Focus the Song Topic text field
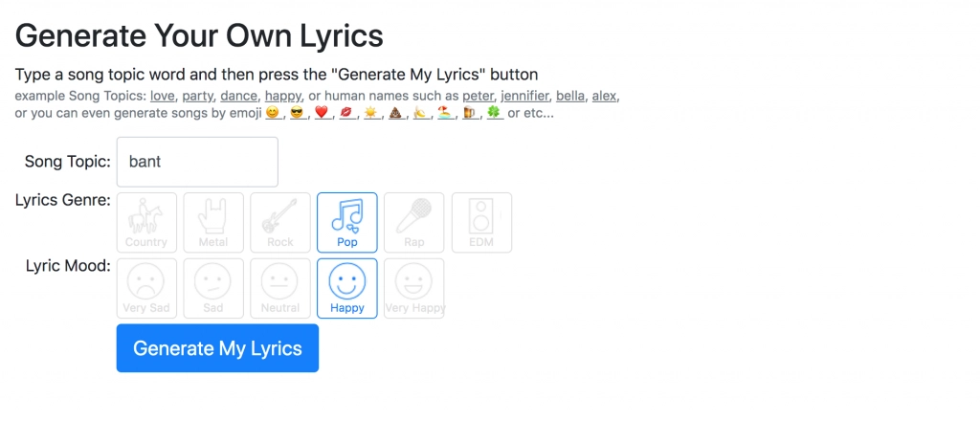The image size is (980, 421). point(197,162)
